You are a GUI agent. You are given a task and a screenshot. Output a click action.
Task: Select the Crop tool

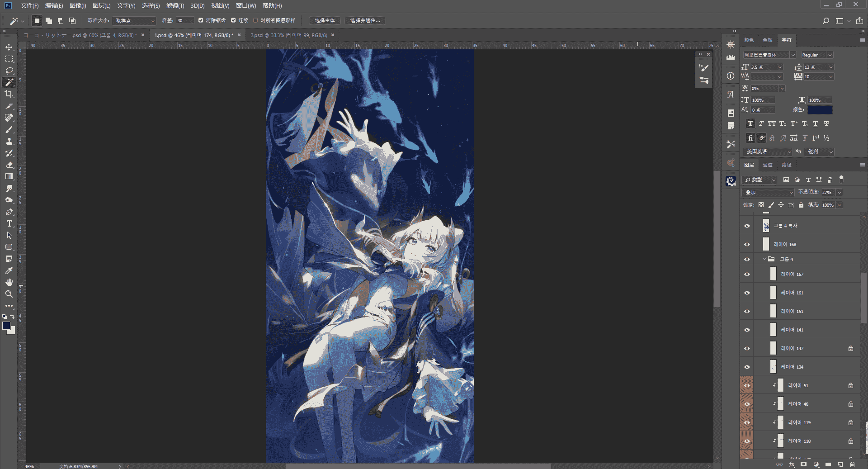pyautogui.click(x=9, y=94)
